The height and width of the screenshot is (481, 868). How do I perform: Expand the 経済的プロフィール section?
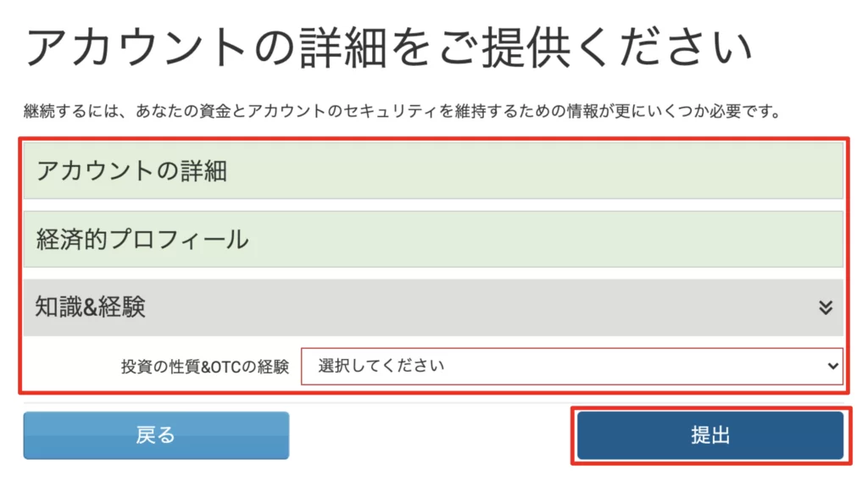pos(433,239)
